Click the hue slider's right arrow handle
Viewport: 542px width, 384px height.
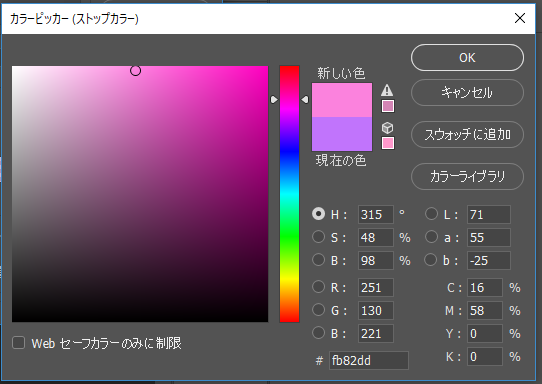coord(305,100)
